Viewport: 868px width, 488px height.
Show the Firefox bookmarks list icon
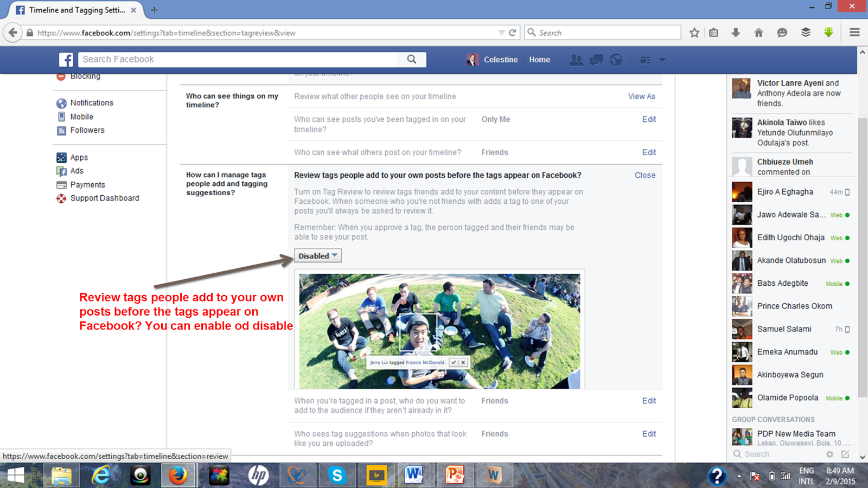(714, 33)
